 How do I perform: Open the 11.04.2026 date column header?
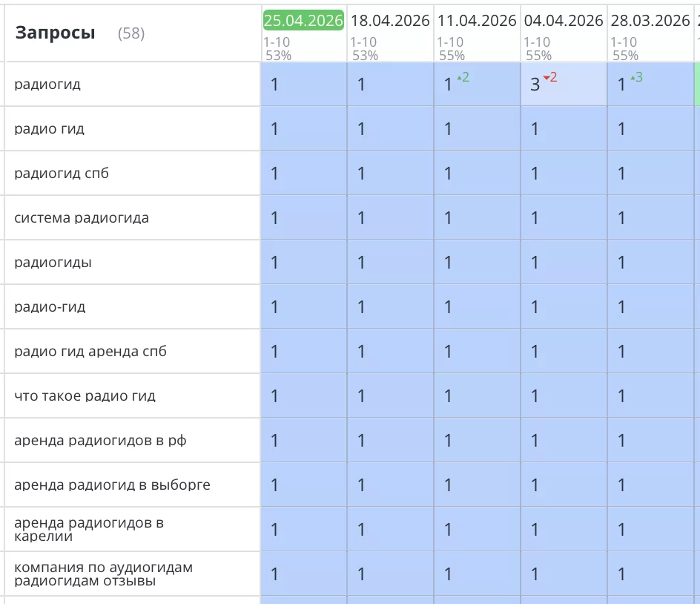476,21
